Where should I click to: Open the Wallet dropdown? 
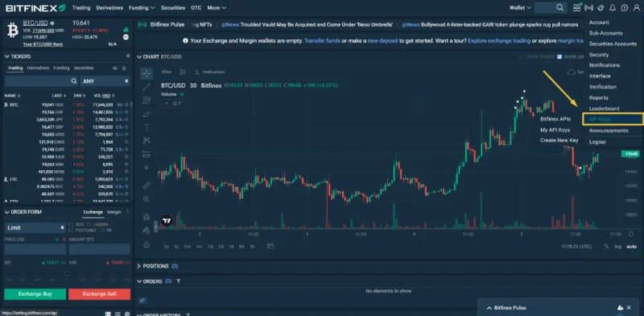coord(520,7)
